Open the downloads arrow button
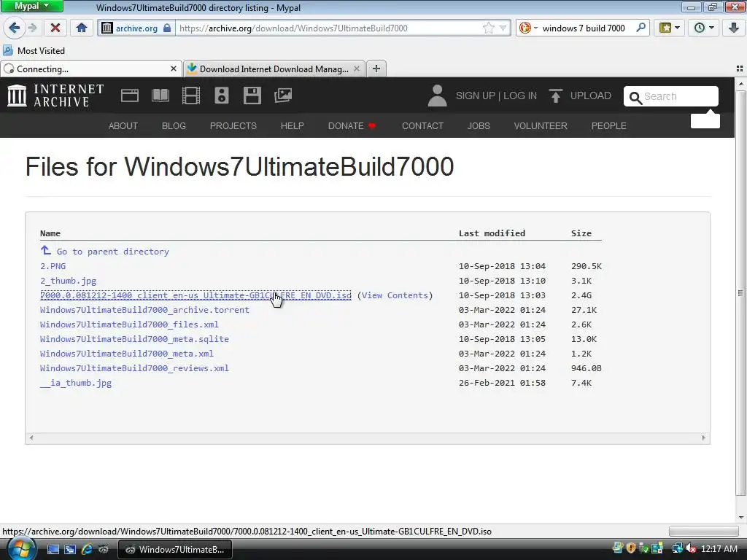Viewport: 747px width, 560px height. [734, 28]
